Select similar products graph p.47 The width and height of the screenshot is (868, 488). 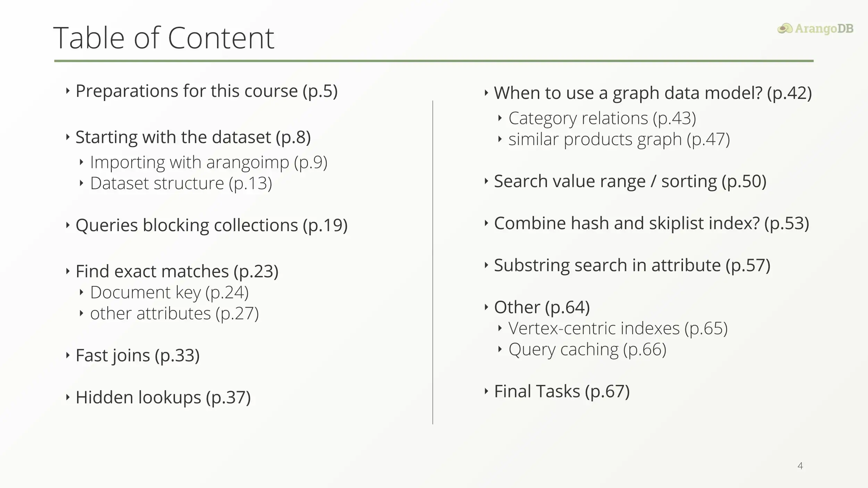pyautogui.click(x=619, y=139)
